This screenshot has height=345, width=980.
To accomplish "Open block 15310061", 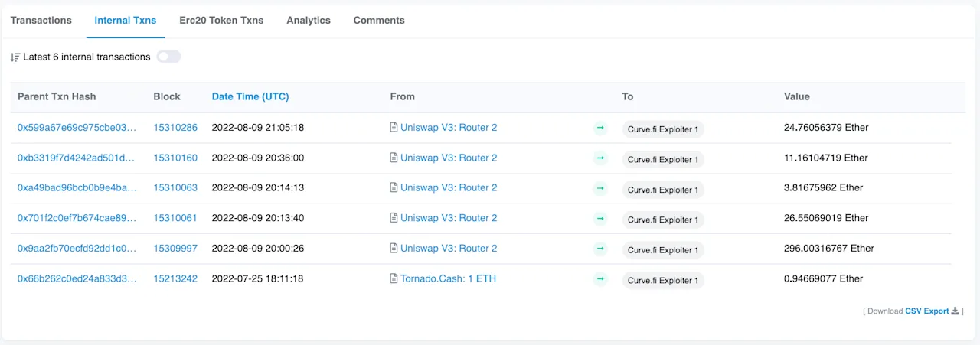I will click(175, 218).
